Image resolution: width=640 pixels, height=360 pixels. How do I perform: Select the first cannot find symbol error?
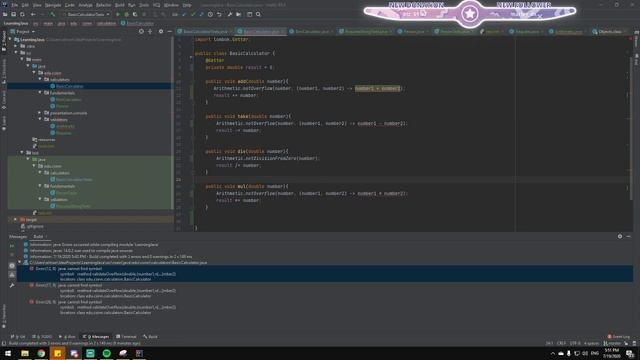(325, 273)
